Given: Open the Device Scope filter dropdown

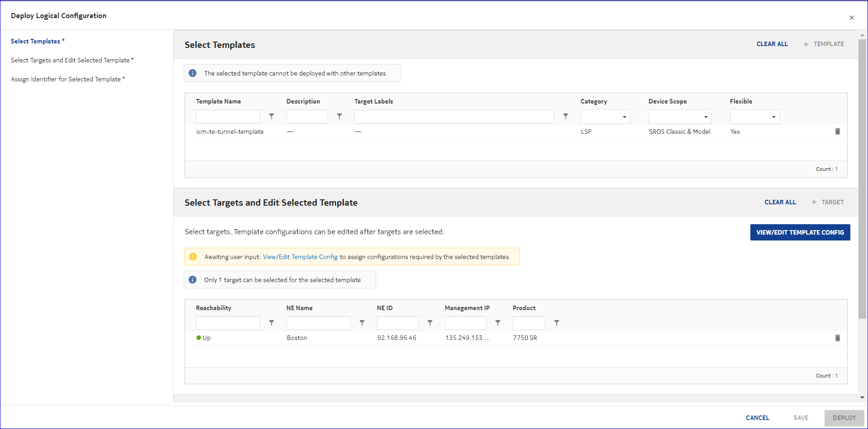Looking at the screenshot, I should [680, 117].
